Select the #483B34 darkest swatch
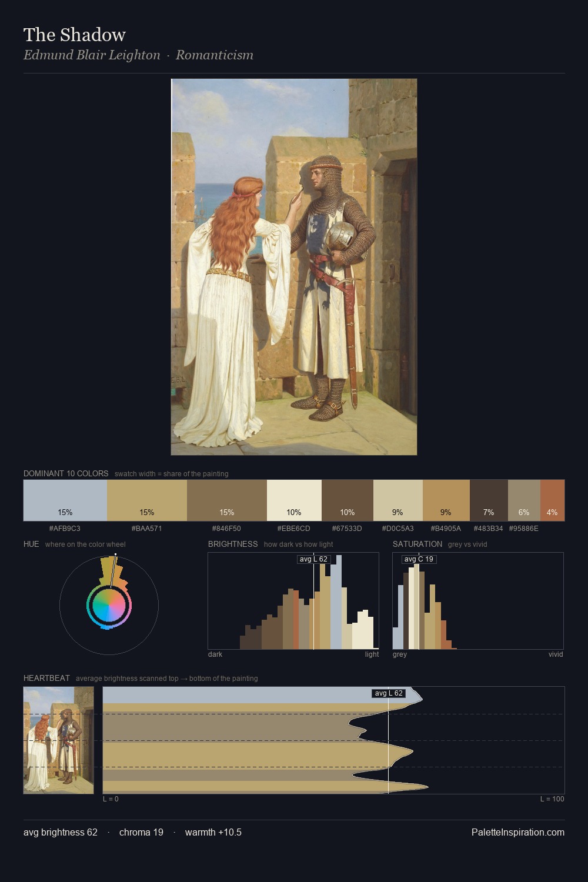This screenshot has width=588, height=882. click(489, 500)
